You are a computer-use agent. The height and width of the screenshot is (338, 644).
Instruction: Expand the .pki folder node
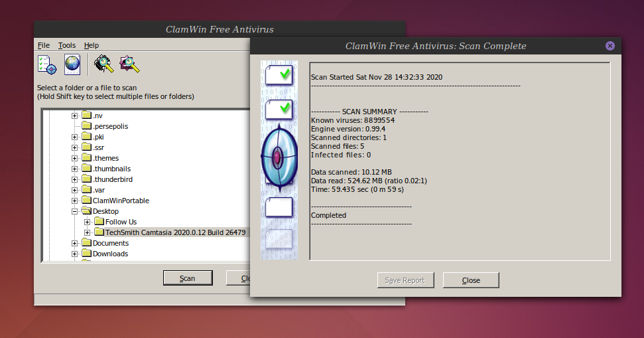click(x=74, y=137)
